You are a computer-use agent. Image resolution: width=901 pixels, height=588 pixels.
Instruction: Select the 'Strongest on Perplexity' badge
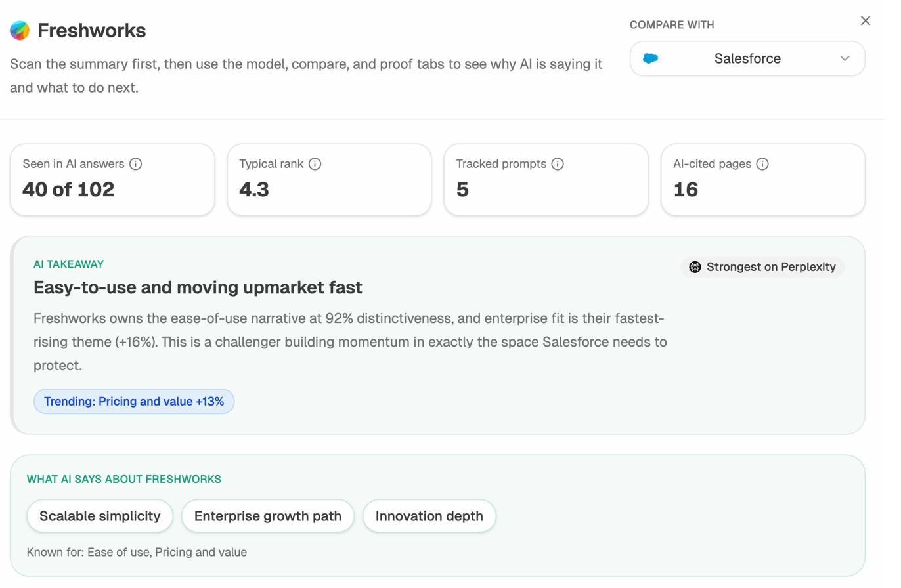pyautogui.click(x=762, y=266)
